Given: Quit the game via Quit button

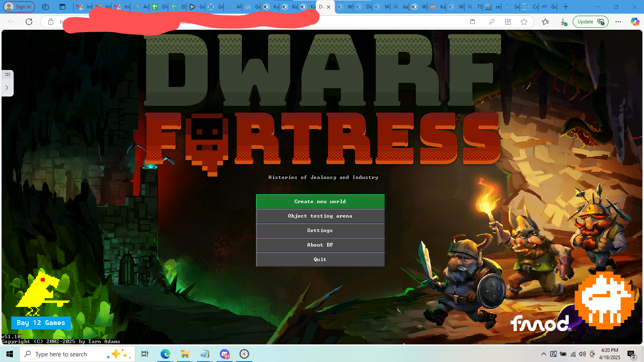Looking at the screenshot, I should [320, 259].
